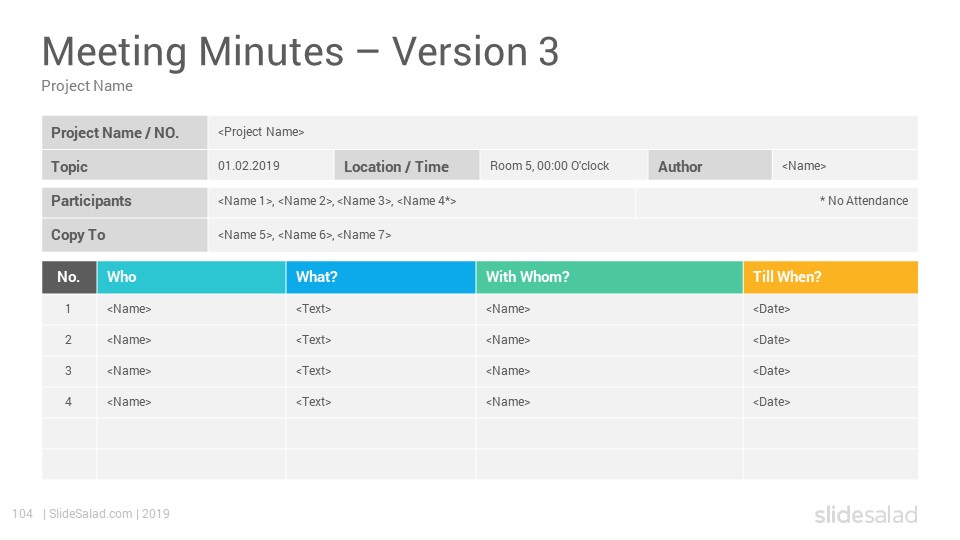This screenshot has width=960, height=540.
Task: Select the <Date> cell in row 4
Action: click(x=831, y=402)
